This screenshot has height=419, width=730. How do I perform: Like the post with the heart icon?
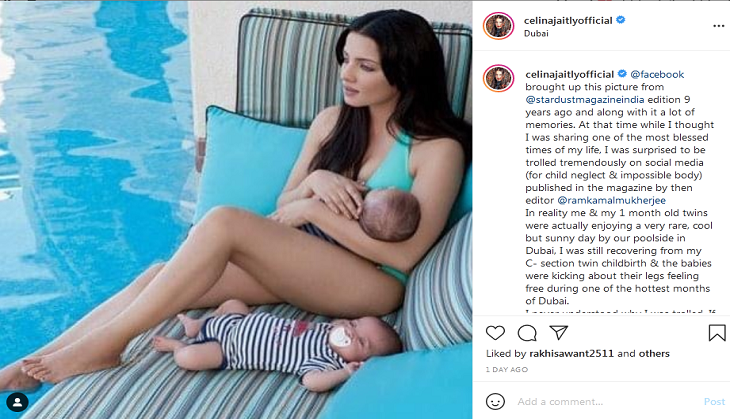point(495,333)
